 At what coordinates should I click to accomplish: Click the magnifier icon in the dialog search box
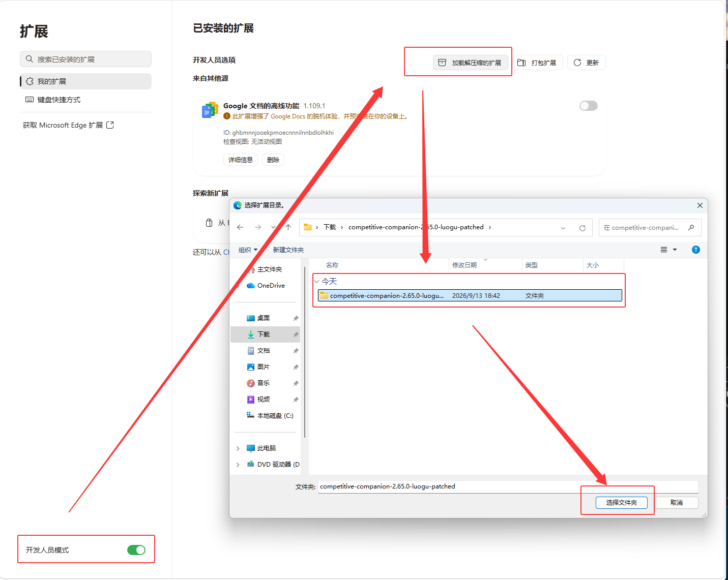691,227
